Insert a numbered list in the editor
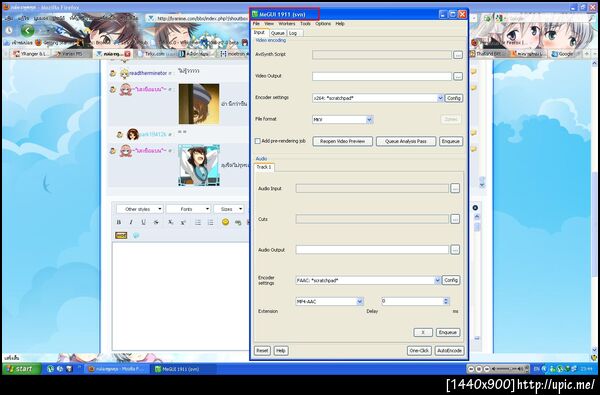The height and width of the screenshot is (395, 600). (210, 222)
